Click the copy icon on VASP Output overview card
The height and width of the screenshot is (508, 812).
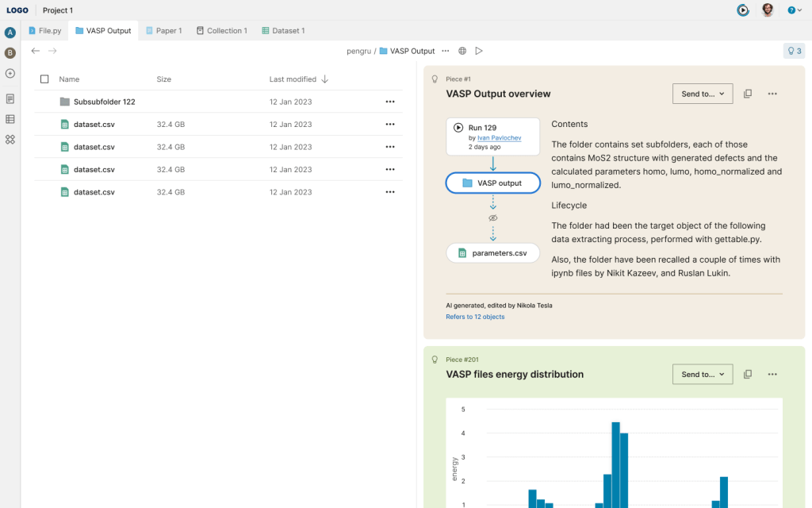(748, 94)
